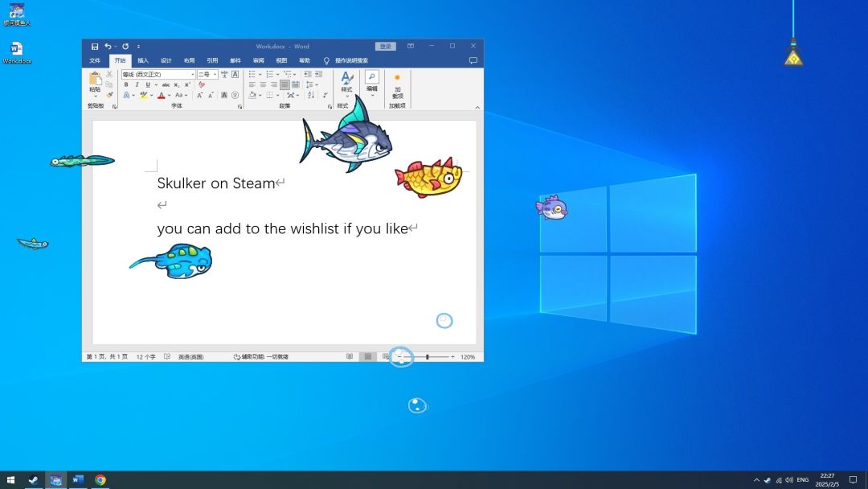Click the 120% zoom level button
The height and width of the screenshot is (489, 868).
tap(468, 356)
